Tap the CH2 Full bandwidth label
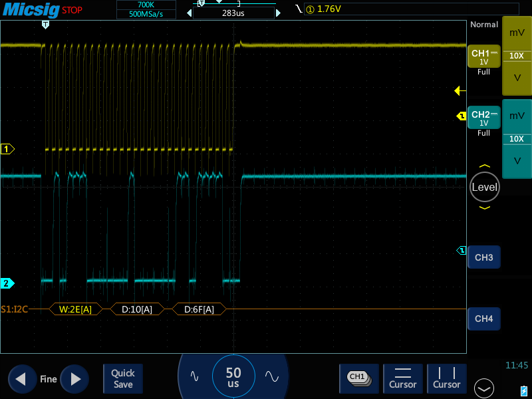Image resolution: width=532 pixels, height=399 pixels. [x=483, y=133]
